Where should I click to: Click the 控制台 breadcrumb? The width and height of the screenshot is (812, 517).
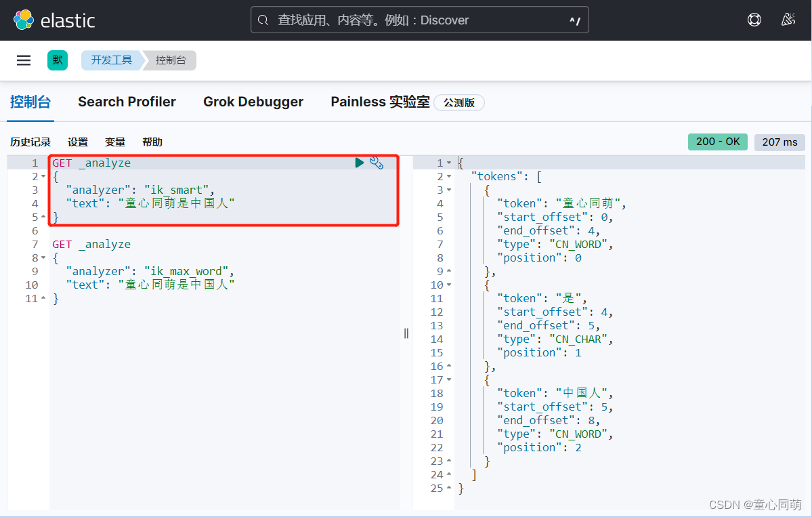coord(171,60)
